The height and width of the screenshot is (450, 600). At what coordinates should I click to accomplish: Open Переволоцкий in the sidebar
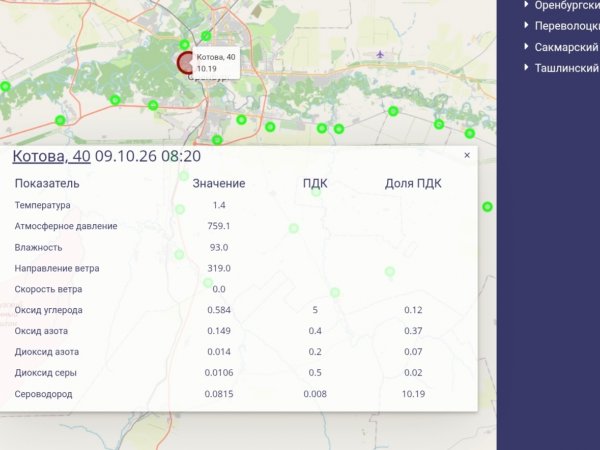pos(567,26)
